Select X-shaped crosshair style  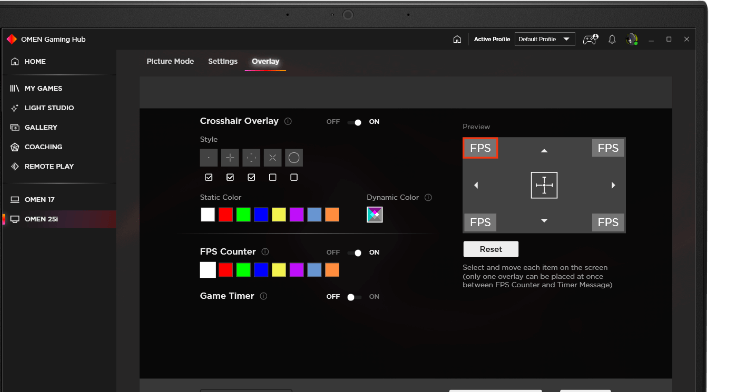coord(272,158)
